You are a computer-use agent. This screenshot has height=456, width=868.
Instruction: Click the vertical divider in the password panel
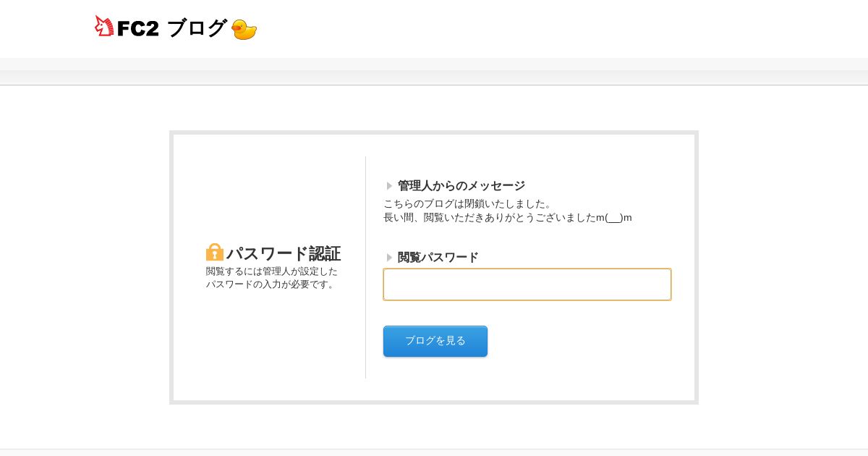(365, 267)
